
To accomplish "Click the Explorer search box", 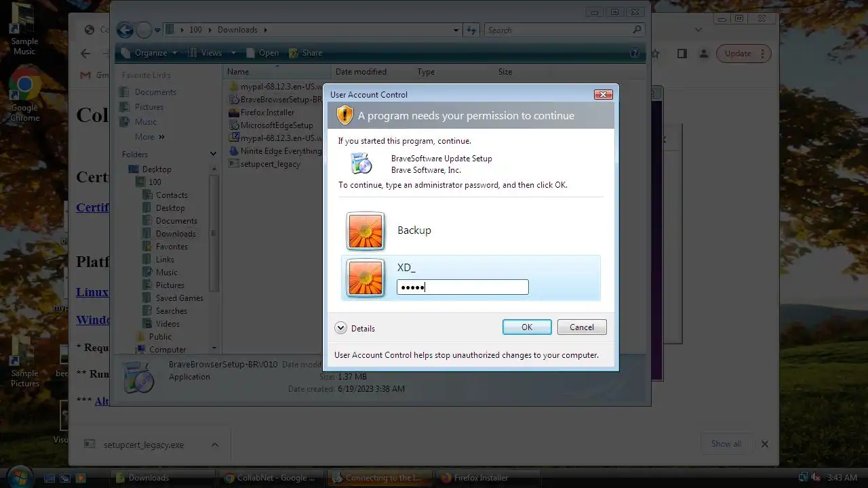I will 564,30.
